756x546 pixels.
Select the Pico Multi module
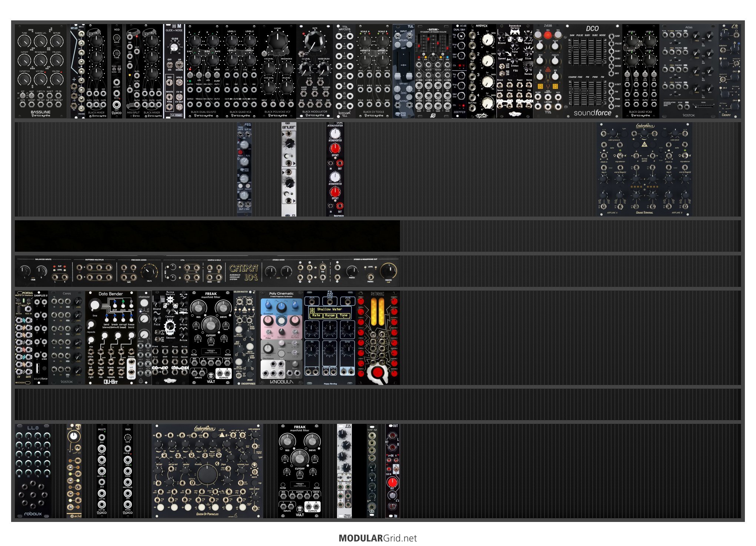(x=102, y=471)
